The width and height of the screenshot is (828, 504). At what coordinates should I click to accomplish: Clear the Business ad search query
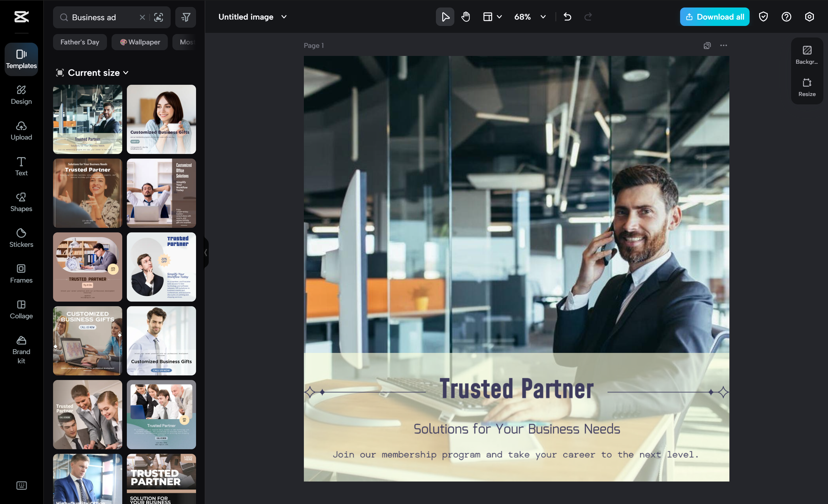(x=142, y=17)
